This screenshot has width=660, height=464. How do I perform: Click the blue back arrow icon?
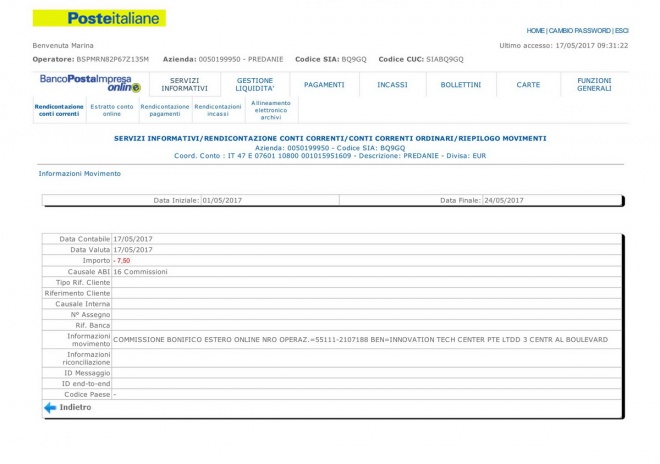point(50,408)
